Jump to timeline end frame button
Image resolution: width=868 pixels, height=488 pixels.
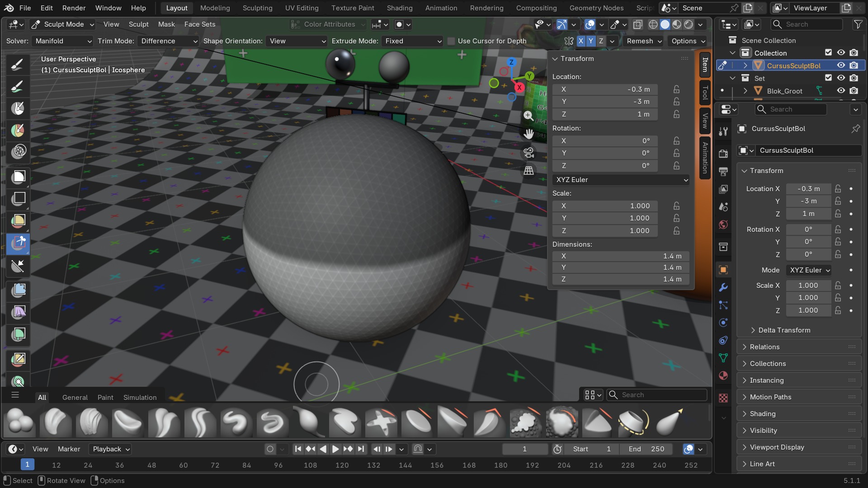coord(361,449)
